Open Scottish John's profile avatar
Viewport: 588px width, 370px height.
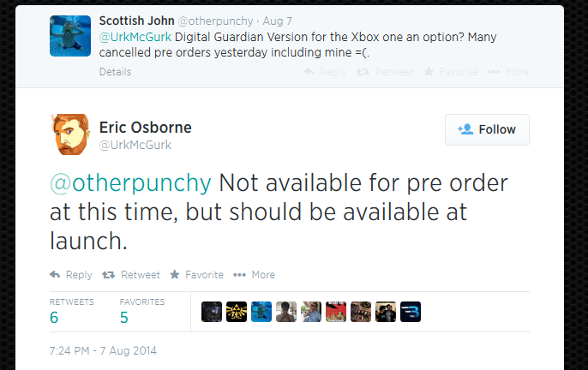point(70,36)
